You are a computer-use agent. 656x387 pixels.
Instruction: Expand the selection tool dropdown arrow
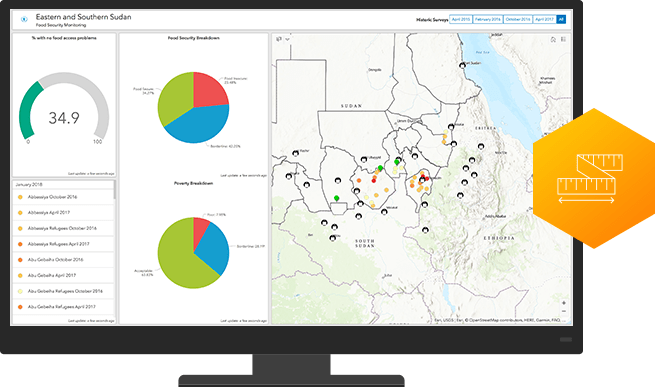tap(287, 39)
